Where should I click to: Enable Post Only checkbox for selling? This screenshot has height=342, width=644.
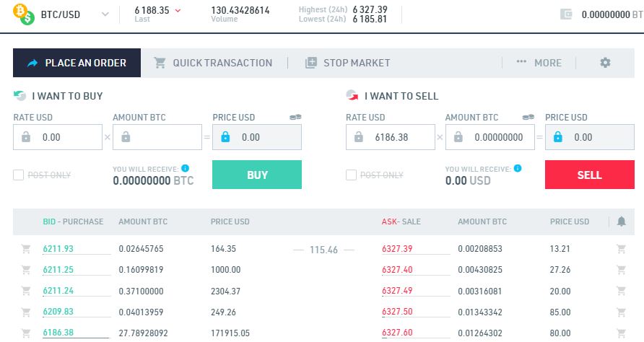click(352, 175)
